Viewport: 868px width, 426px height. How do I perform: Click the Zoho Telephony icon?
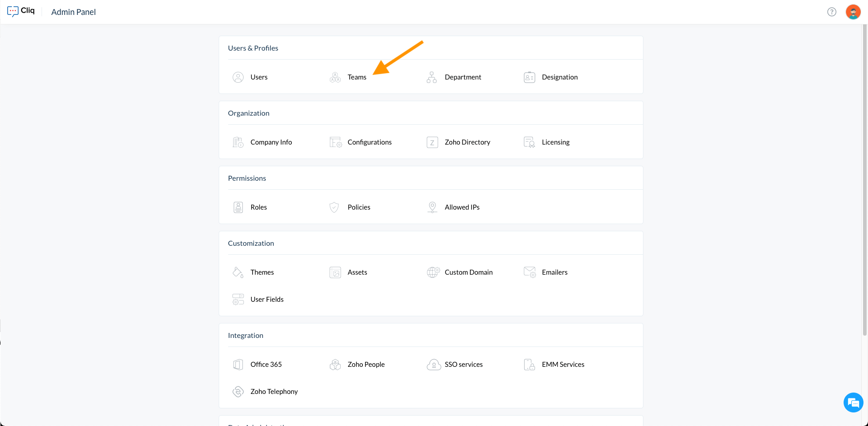click(x=238, y=392)
